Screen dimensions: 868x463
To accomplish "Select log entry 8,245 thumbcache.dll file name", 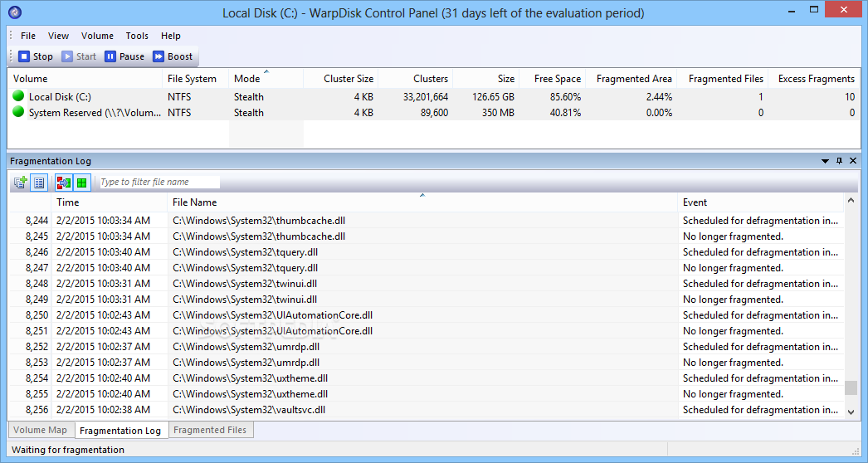I will point(259,236).
